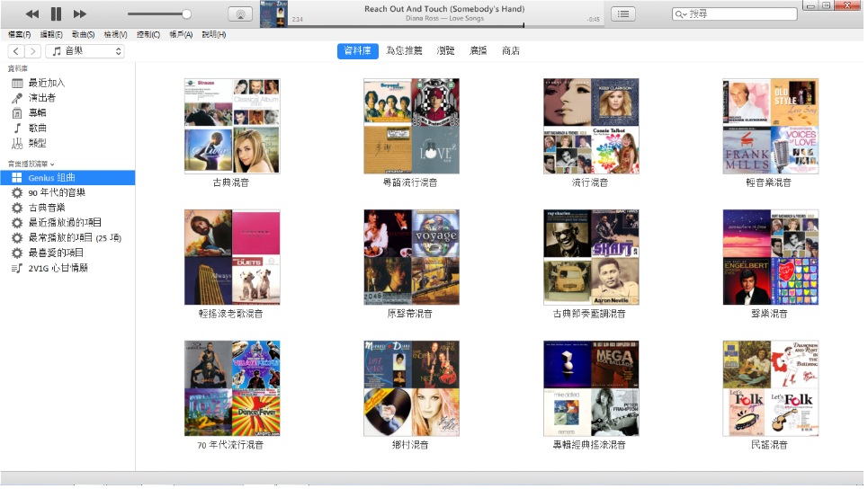Click the previous track rewind button

pyautogui.click(x=32, y=13)
